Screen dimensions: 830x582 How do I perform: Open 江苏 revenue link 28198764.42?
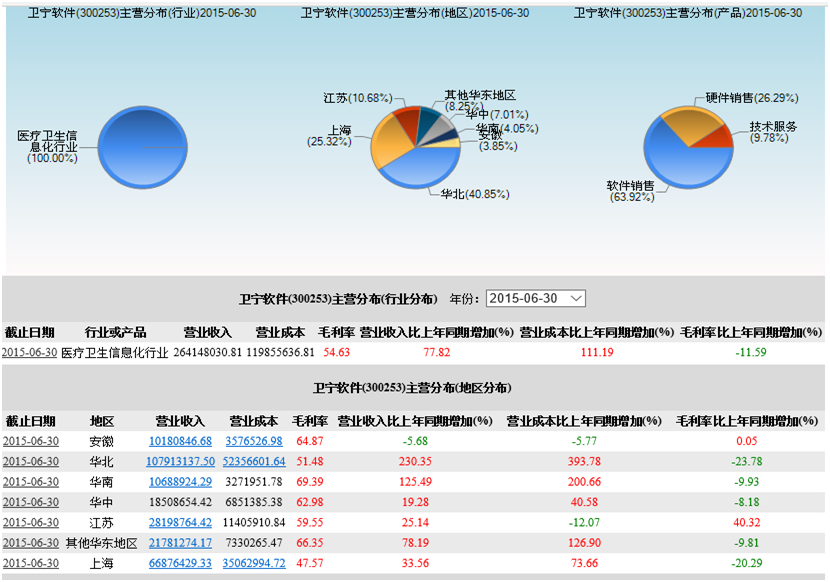click(180, 522)
